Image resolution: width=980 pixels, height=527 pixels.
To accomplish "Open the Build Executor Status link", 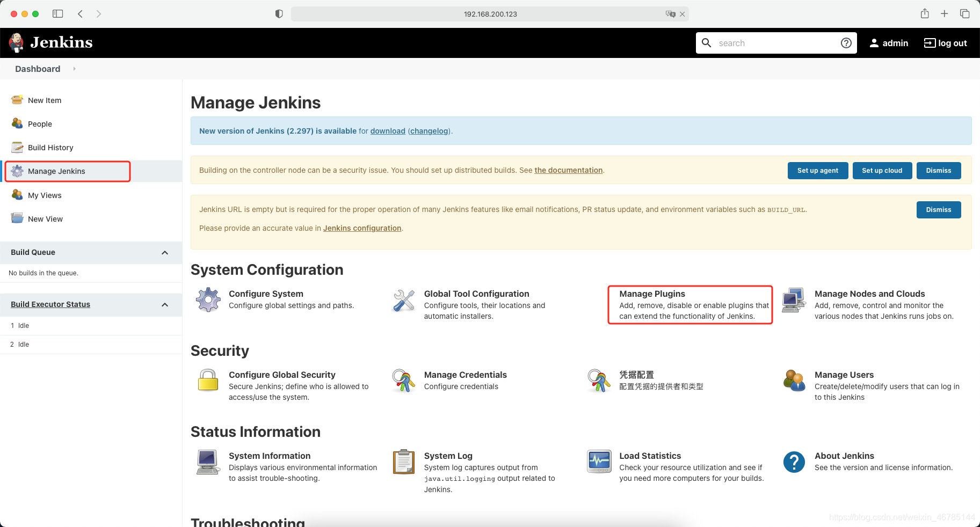I will coord(50,304).
